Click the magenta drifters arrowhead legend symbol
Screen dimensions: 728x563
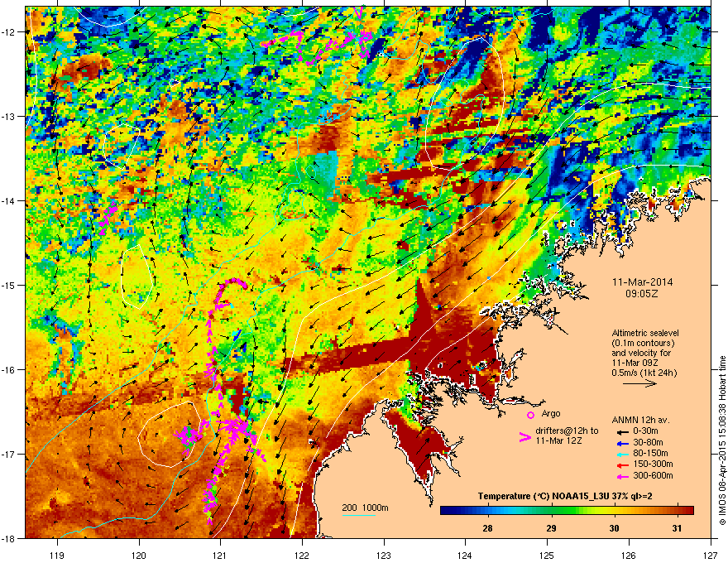point(524,437)
